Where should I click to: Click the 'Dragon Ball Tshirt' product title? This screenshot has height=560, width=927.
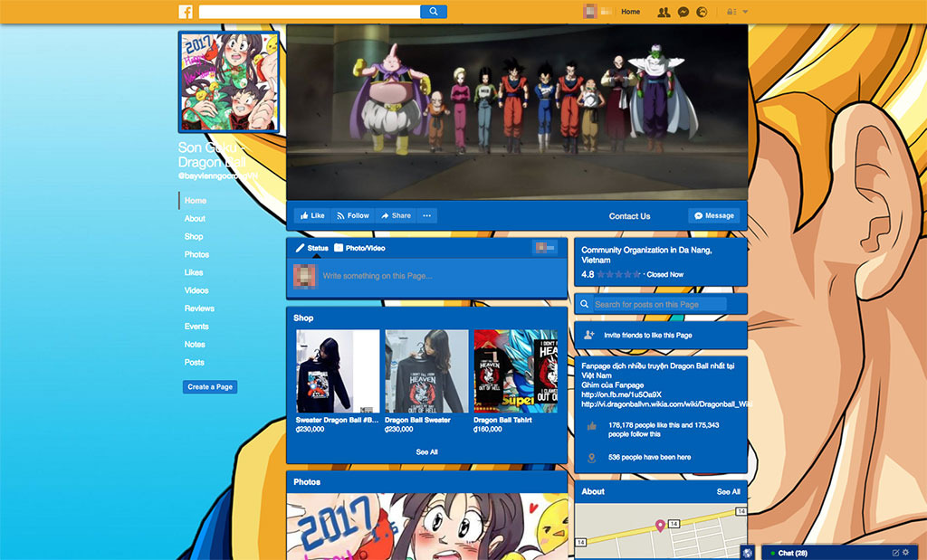(502, 420)
